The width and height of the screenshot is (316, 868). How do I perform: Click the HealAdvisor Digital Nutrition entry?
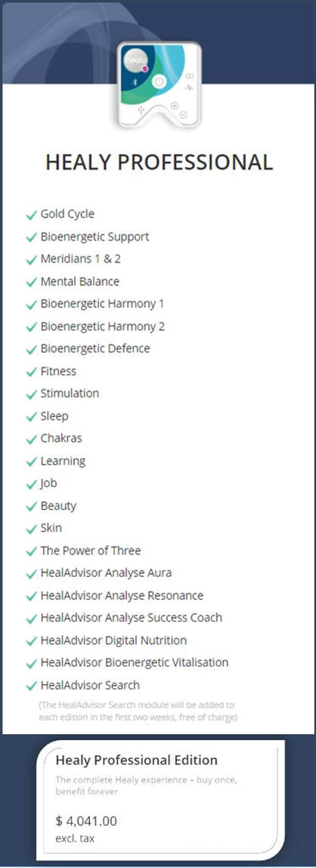(113, 640)
